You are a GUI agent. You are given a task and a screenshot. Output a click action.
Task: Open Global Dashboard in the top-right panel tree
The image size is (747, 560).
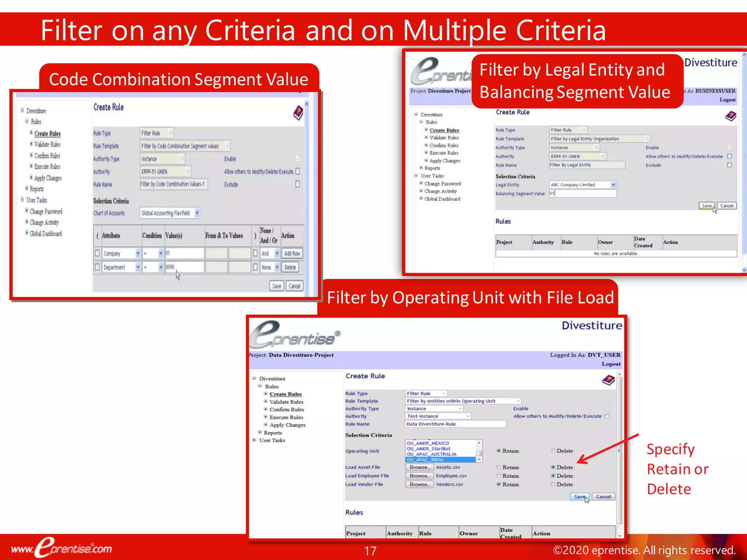point(442,199)
